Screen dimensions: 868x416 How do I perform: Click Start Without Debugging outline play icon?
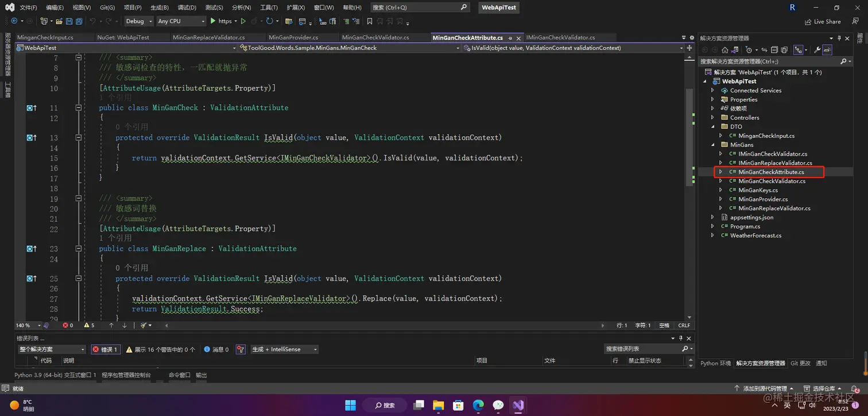pos(243,21)
